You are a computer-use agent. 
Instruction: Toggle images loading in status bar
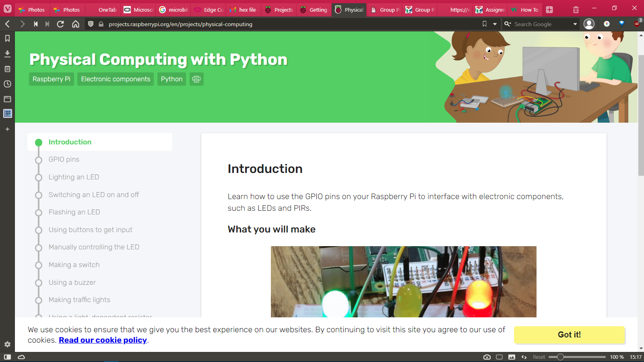pos(512,357)
